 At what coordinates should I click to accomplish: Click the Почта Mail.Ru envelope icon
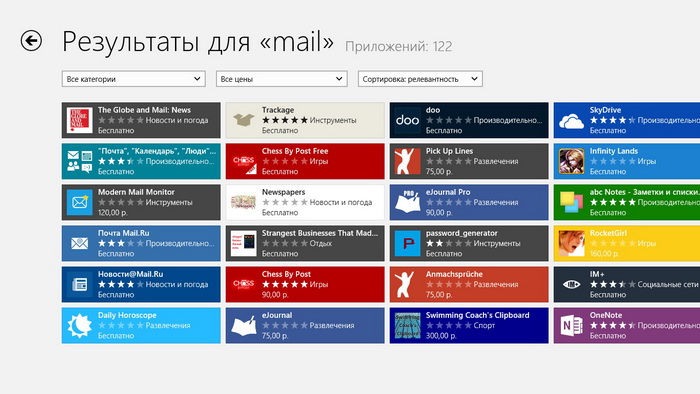coord(79,243)
